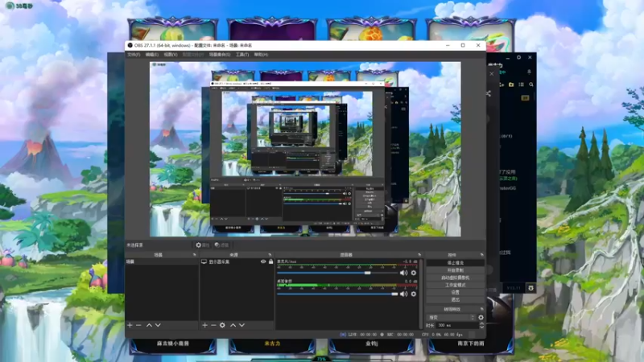Open the 文件(F) menu
This screenshot has width=644, height=362.
134,55
